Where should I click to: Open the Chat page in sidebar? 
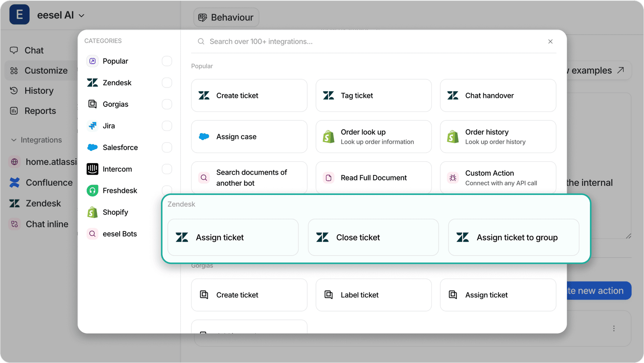point(34,50)
